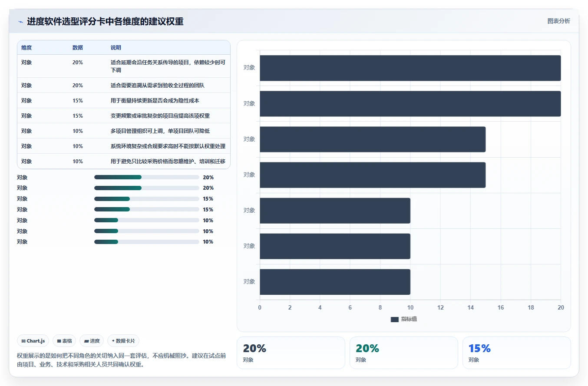Open the 图表分析 label in the header
The image size is (588, 386).
pos(558,21)
